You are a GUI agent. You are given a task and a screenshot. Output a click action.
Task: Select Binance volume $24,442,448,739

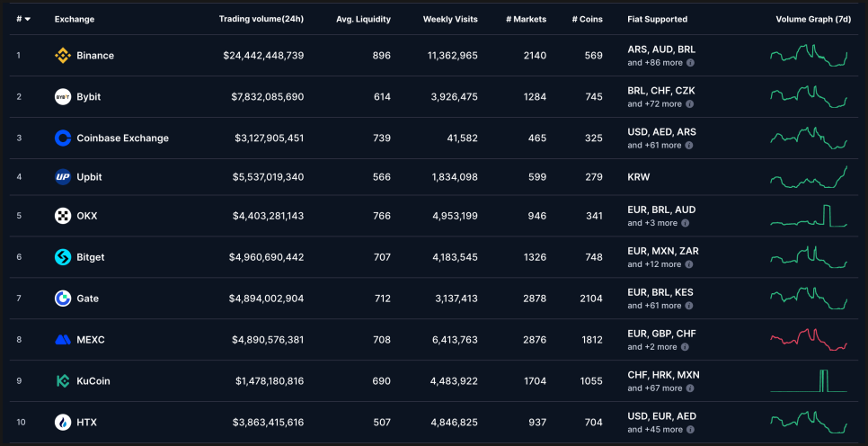[263, 56]
